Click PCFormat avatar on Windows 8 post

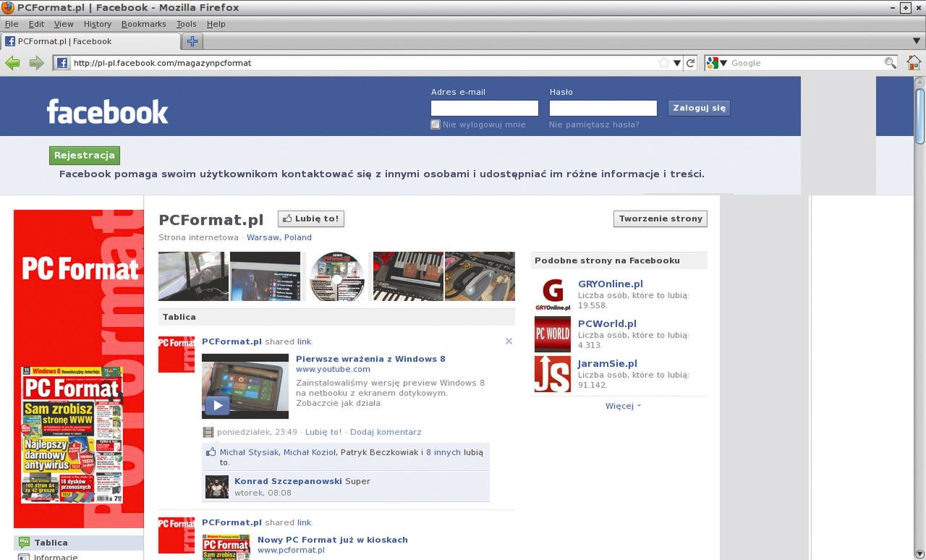177,355
